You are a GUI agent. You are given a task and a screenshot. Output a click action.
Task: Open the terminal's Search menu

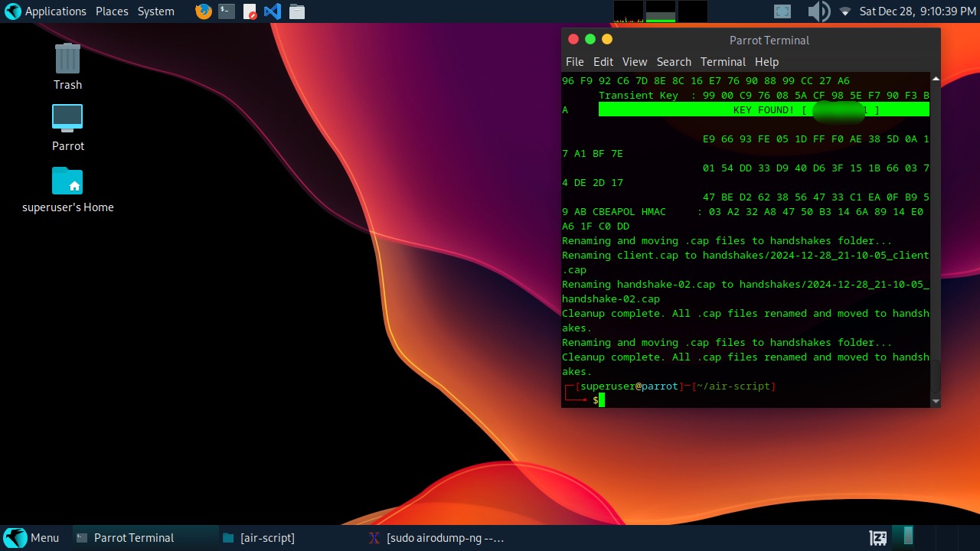(674, 62)
